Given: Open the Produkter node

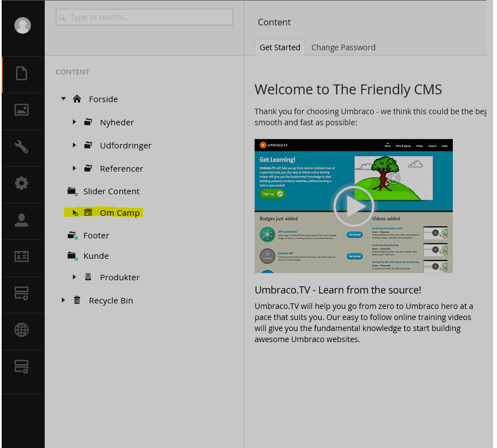Looking at the screenshot, I should [120, 278].
